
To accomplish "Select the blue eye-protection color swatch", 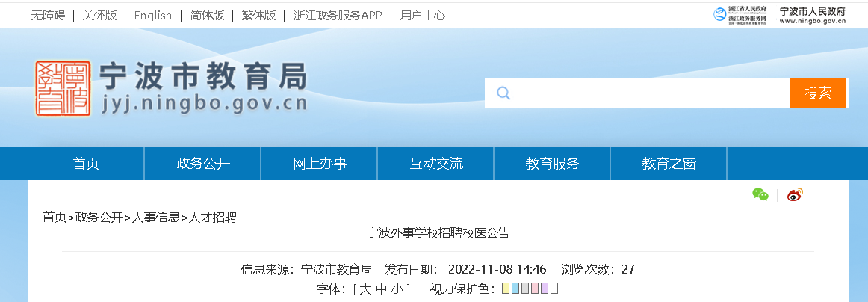I will pyautogui.click(x=515, y=288).
